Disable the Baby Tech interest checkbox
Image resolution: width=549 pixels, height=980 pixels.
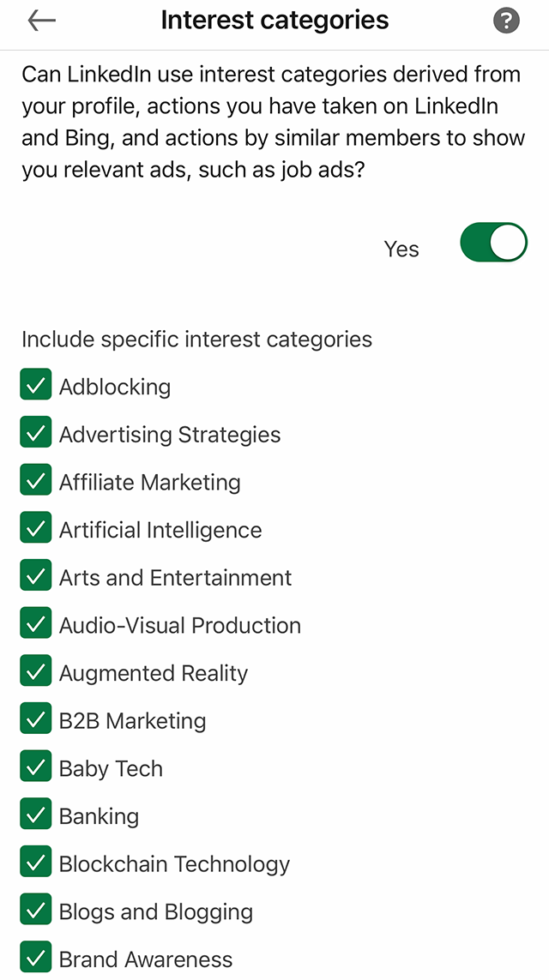(x=36, y=766)
